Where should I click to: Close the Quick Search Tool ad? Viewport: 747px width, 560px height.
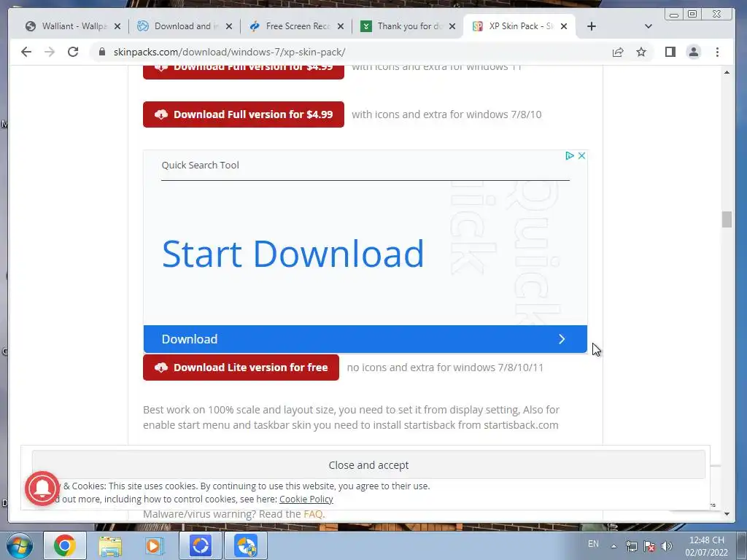tap(581, 156)
